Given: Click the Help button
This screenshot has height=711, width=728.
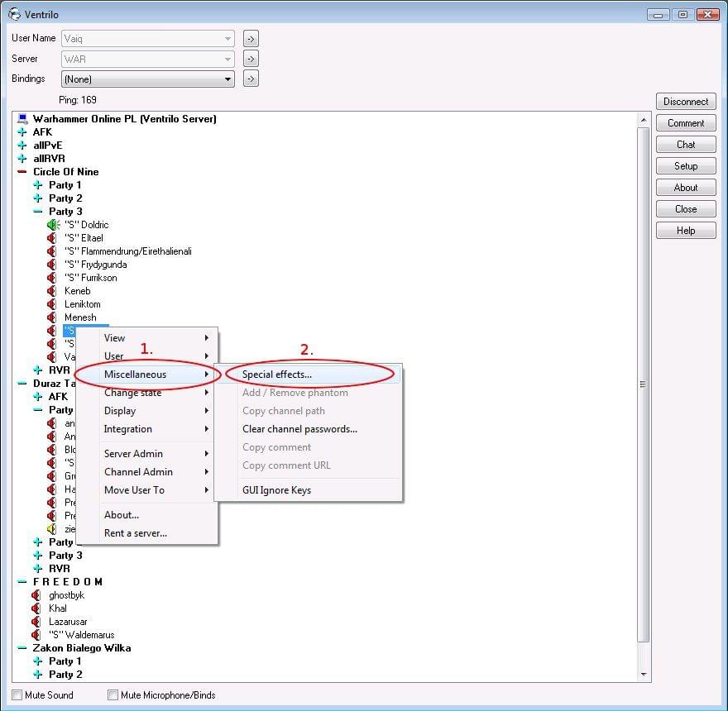Looking at the screenshot, I should click(686, 231).
